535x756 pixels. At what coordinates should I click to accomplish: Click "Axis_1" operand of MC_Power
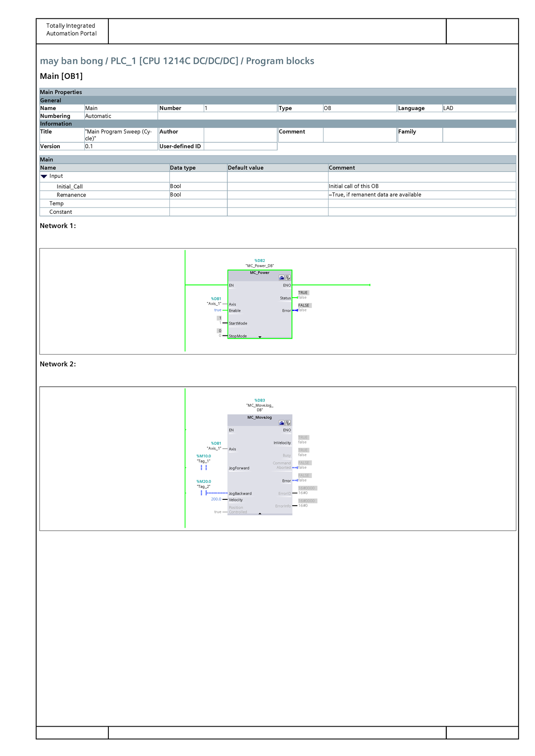214,304
